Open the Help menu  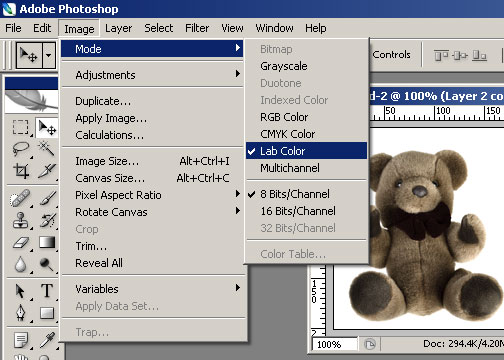click(316, 28)
